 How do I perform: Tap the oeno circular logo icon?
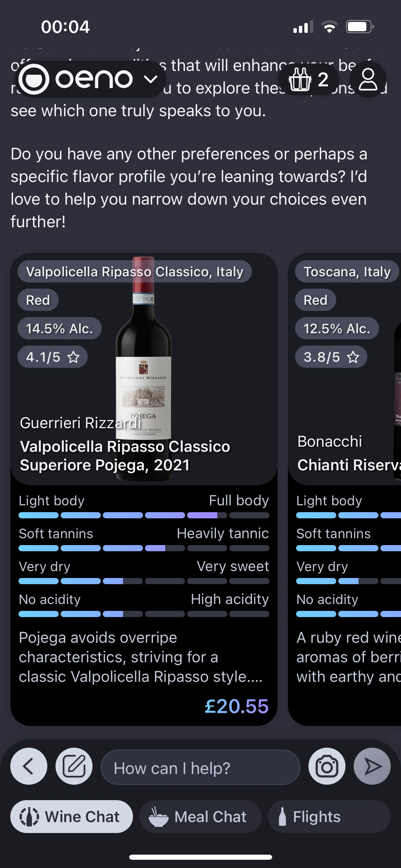coord(34,79)
